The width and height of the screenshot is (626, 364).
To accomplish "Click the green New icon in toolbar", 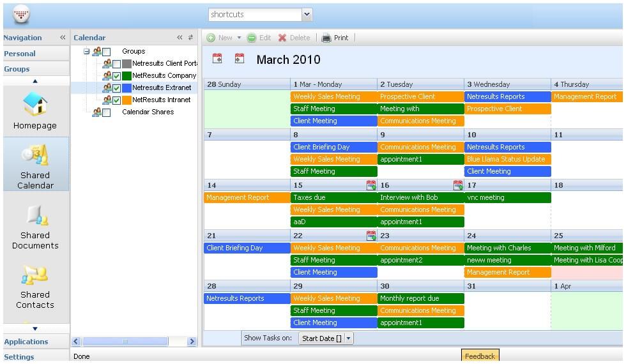I will pyautogui.click(x=211, y=38).
